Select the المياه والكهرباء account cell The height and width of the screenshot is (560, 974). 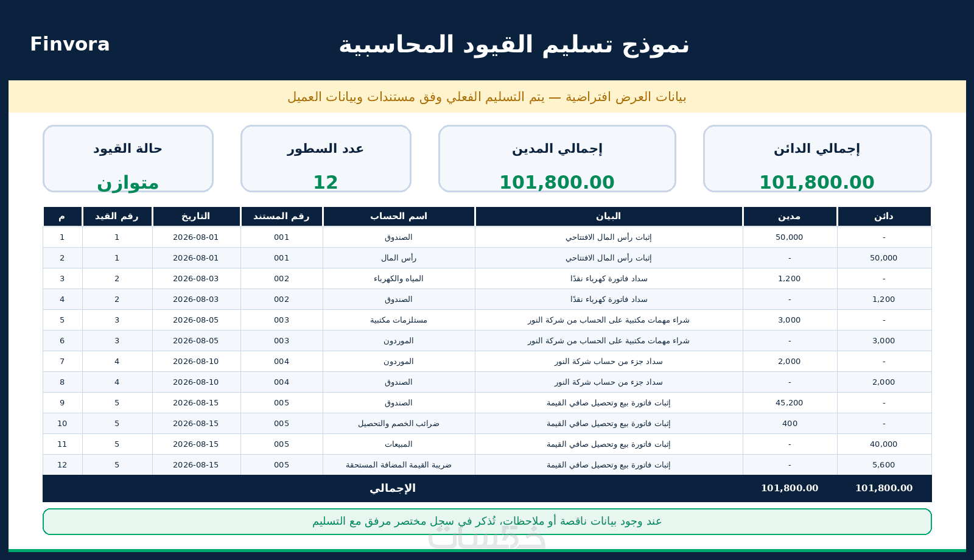tap(399, 279)
